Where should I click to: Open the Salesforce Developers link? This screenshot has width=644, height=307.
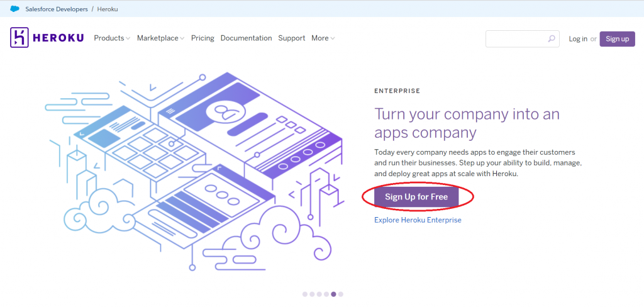[x=56, y=9]
